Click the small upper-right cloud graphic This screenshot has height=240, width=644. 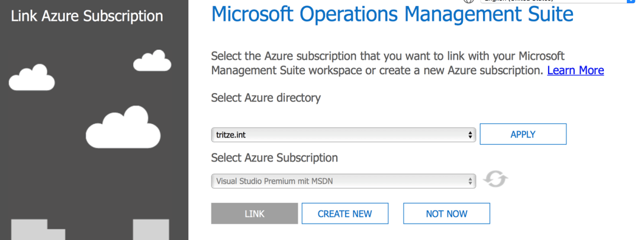pyautogui.click(x=152, y=60)
